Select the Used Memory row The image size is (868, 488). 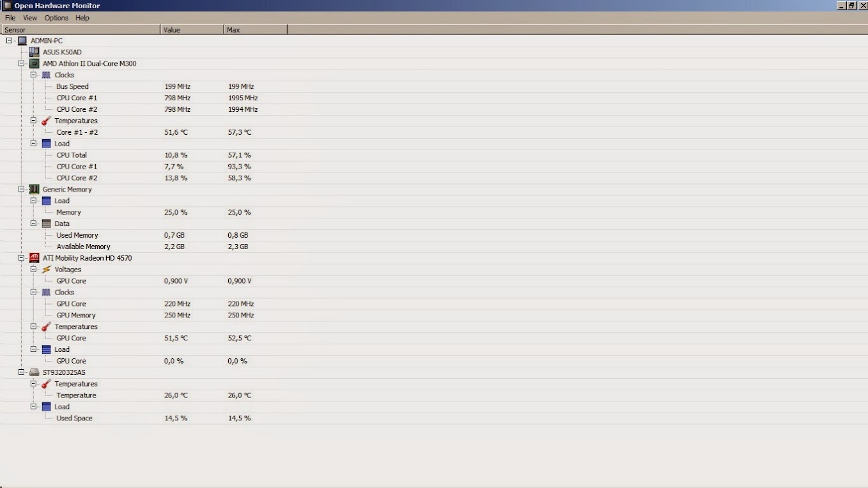tap(434, 236)
